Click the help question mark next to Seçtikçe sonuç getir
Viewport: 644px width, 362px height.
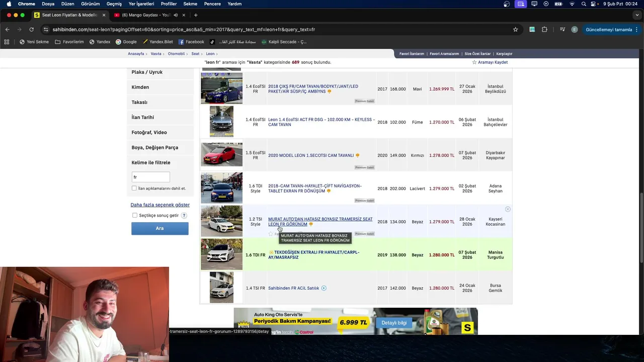coord(184,215)
